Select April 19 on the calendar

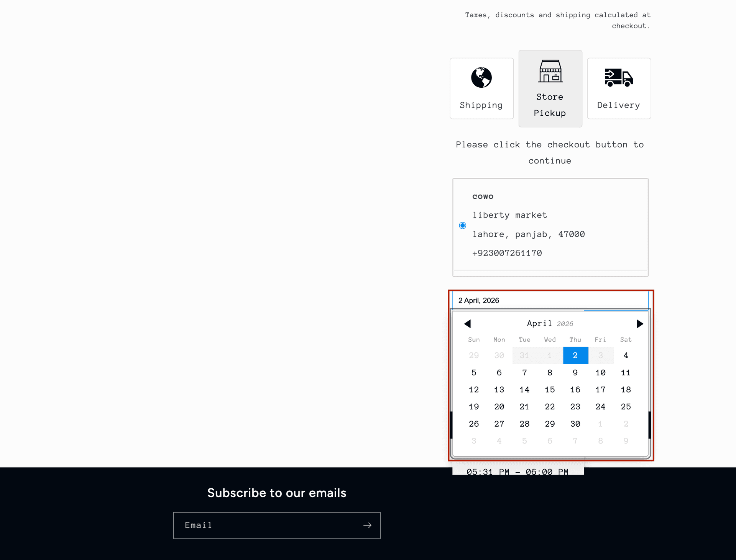[x=474, y=407]
